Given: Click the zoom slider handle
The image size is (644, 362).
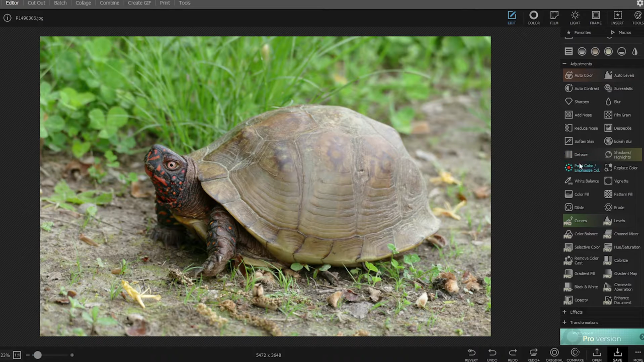Looking at the screenshot, I should point(37,355).
